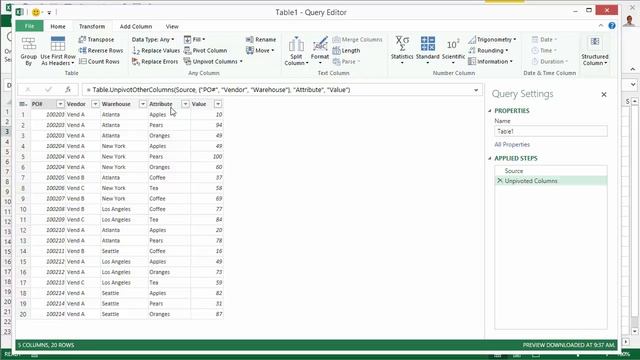Click the All Properties link
The image size is (640, 360).
[x=512, y=144]
